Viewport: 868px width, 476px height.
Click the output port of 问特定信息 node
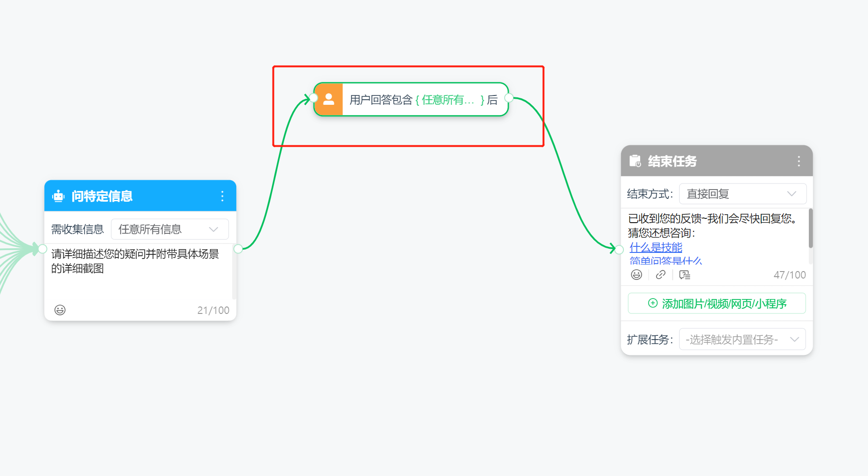pos(238,249)
